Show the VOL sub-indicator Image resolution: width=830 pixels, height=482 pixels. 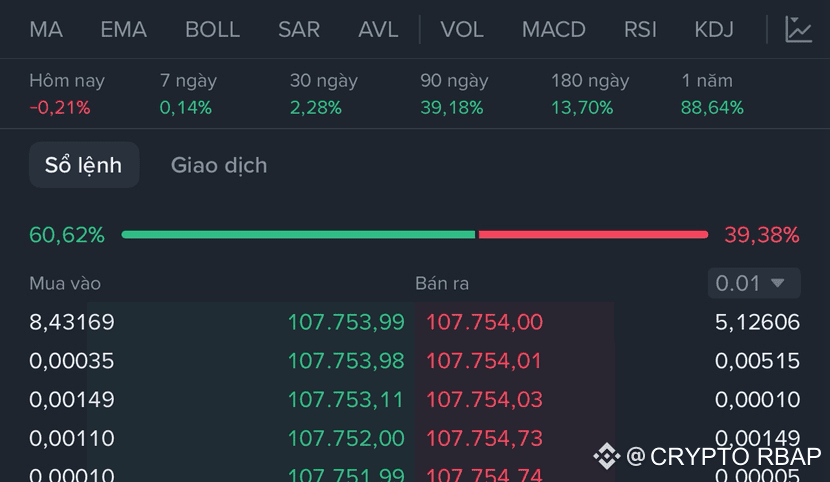[x=461, y=29]
